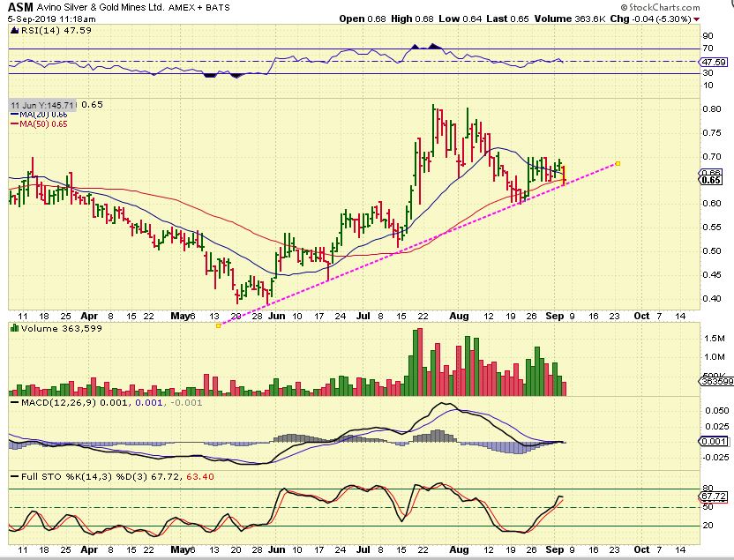Image resolution: width=734 pixels, height=560 pixels.
Task: Click the -0.025 MACD axis label
Action: (x=715, y=457)
